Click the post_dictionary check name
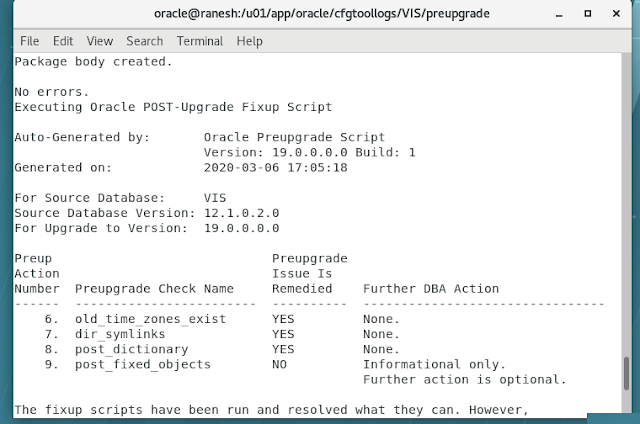Image resolution: width=640 pixels, height=424 pixels. [x=131, y=349]
